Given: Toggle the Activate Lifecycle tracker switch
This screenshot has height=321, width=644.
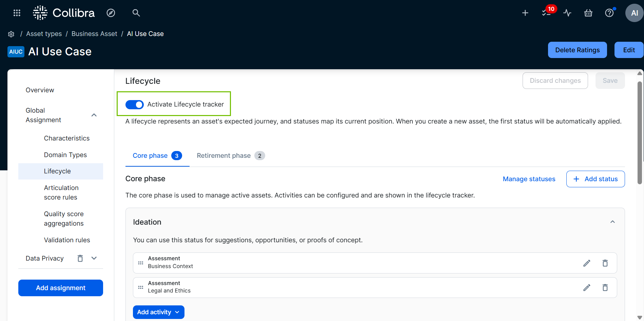Looking at the screenshot, I should [135, 105].
